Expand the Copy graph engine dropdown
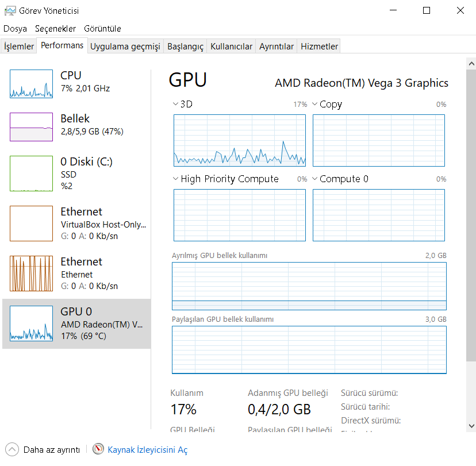This screenshot has height=466, width=476. tap(315, 104)
